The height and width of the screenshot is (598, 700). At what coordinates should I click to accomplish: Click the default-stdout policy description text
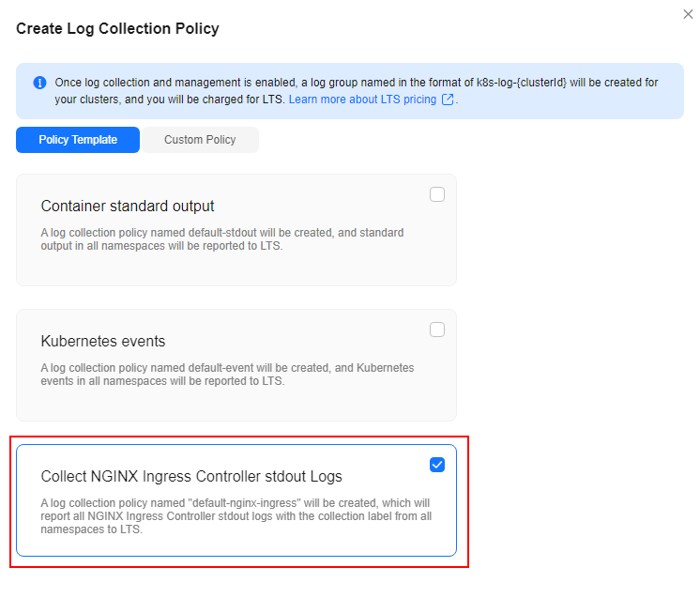222,239
